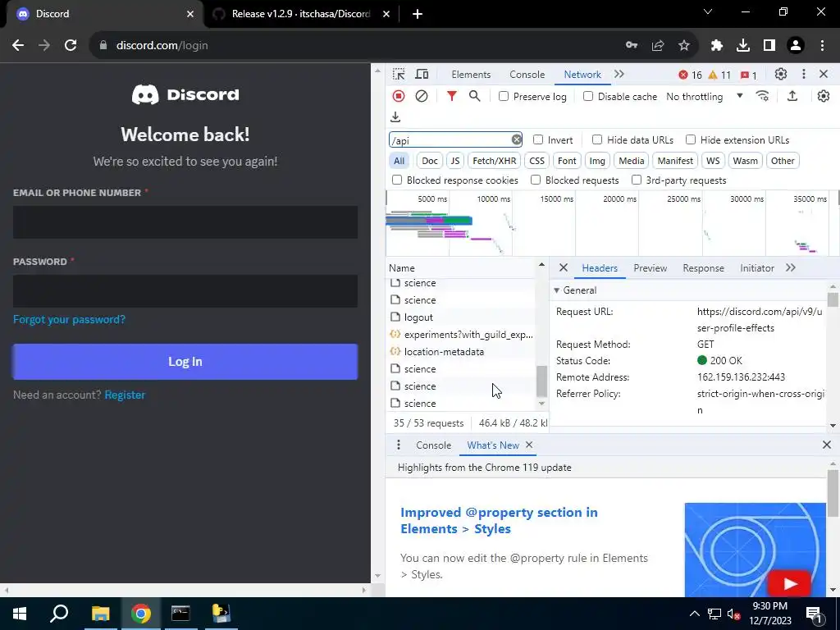The image size is (840, 630).
Task: Open network search magnifier icon
Action: point(475,96)
